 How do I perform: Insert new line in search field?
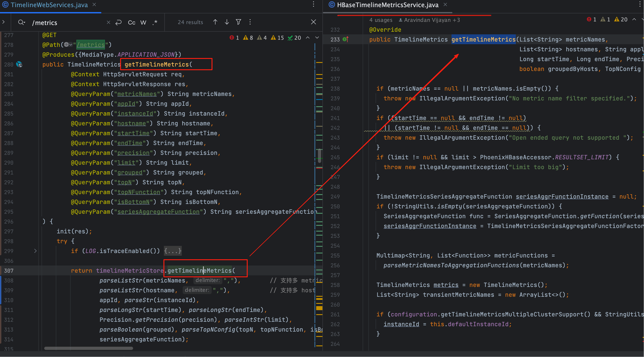point(119,22)
